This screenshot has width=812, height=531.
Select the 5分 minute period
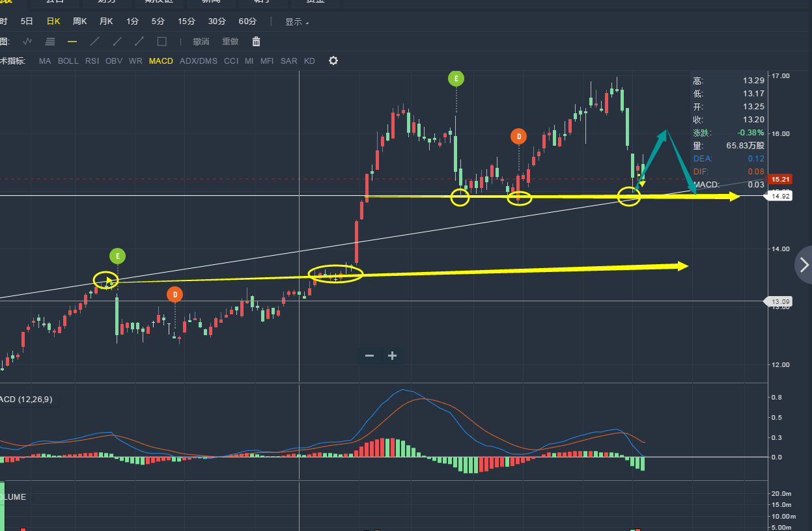tap(158, 21)
